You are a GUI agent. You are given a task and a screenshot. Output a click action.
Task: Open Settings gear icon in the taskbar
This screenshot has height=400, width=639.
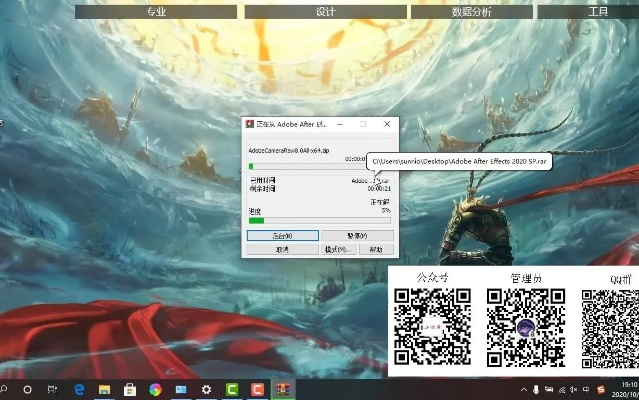[206, 390]
